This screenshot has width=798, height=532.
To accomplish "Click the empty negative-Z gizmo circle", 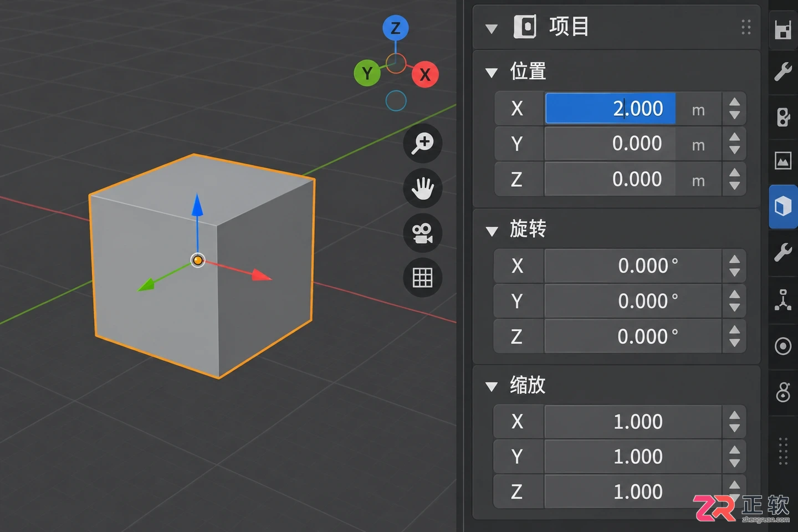I will point(396,101).
